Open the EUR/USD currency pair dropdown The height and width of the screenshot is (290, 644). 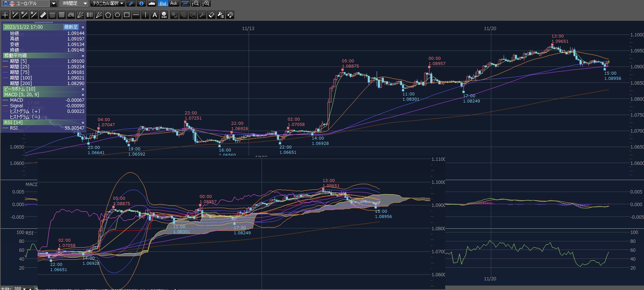point(54,3)
